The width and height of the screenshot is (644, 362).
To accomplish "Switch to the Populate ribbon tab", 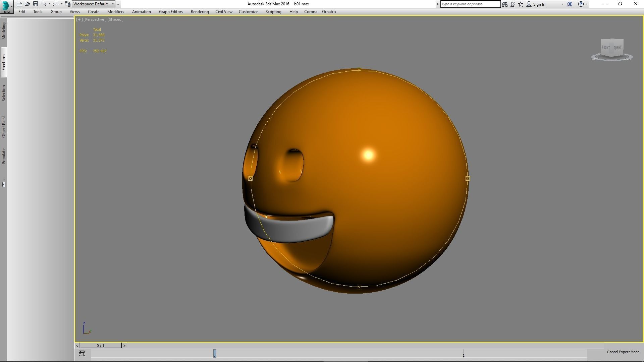I will tap(4, 156).
